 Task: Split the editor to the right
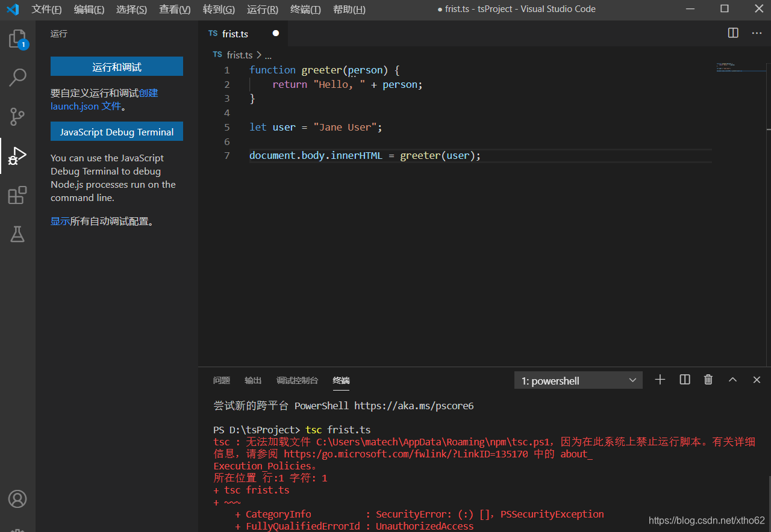(733, 33)
